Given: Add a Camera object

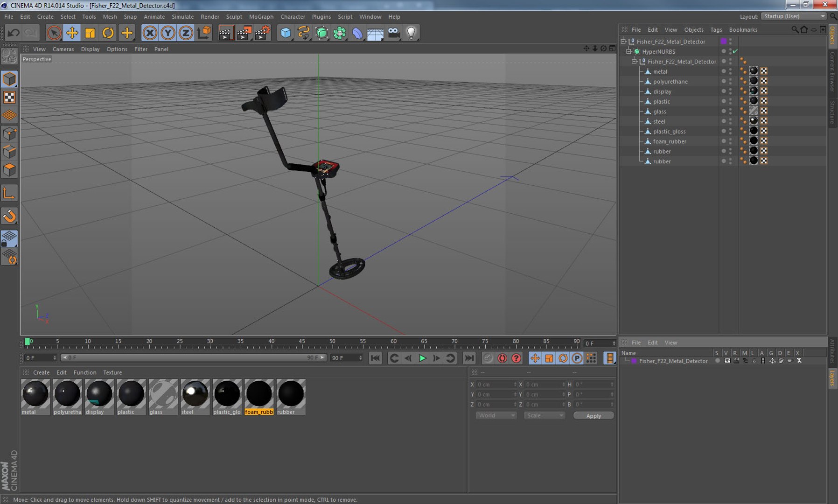Looking at the screenshot, I should (394, 33).
